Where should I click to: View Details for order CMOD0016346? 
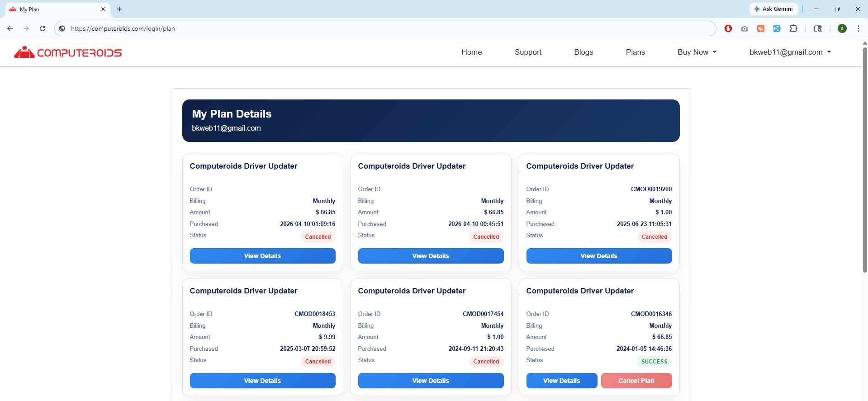562,381
